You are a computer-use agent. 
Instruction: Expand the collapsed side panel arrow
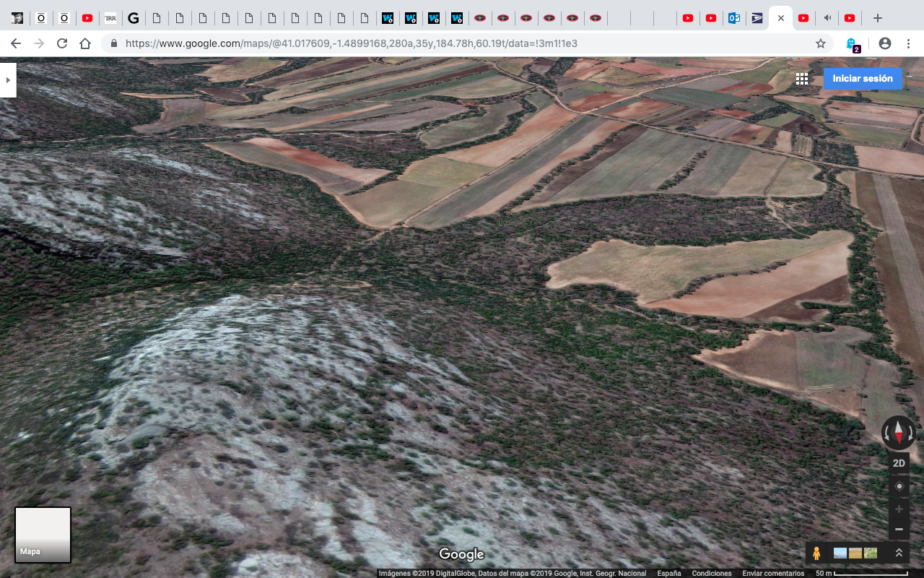[8, 80]
